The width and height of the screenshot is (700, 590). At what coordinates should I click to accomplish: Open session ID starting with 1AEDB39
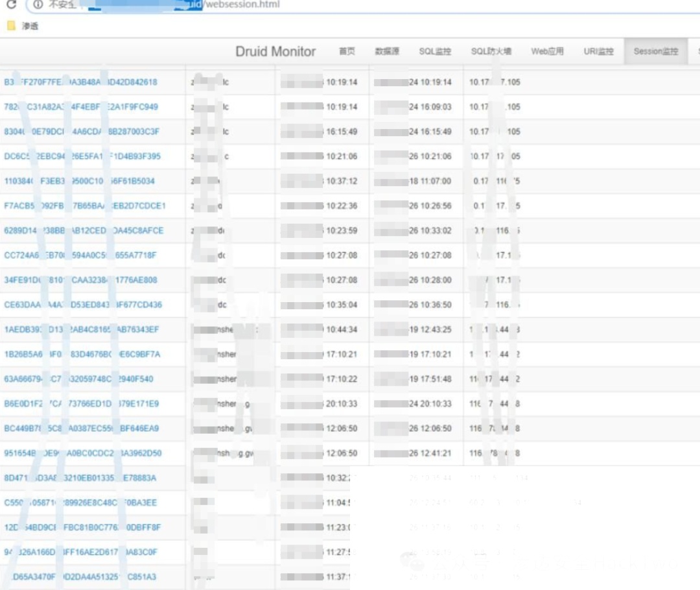pyautogui.click(x=82, y=329)
